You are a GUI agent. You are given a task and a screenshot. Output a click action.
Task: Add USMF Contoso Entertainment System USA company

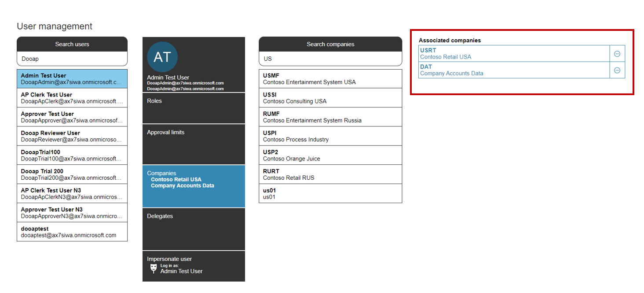coord(330,79)
